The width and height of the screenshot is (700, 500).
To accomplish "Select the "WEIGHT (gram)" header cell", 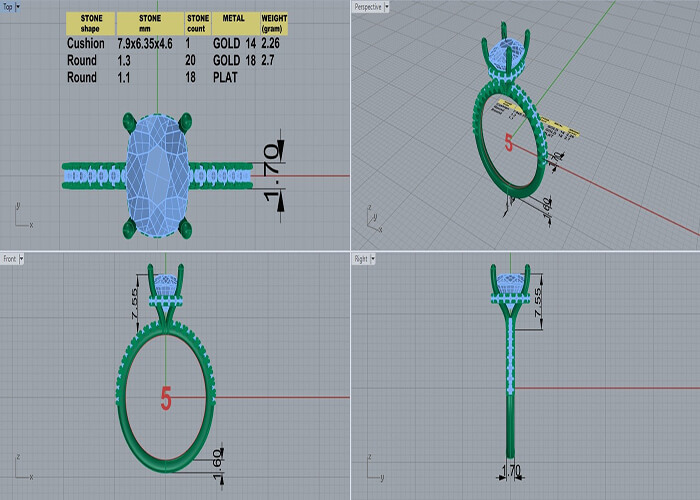I will 274,23.
